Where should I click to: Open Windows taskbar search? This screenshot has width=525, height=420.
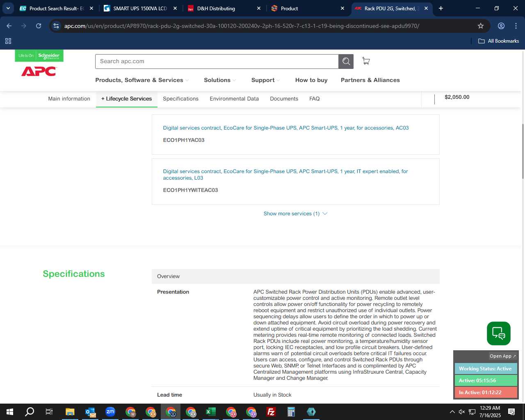click(x=30, y=412)
